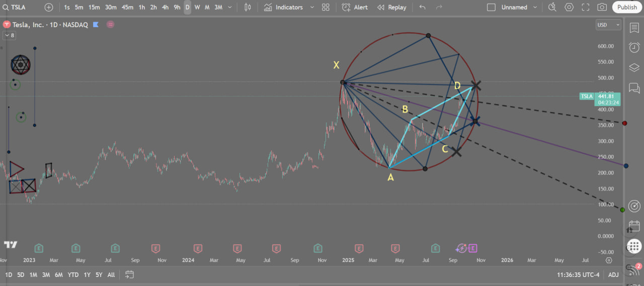Click the quick search lightning icon
Viewport: 644px width, 286px height.
(552, 7)
